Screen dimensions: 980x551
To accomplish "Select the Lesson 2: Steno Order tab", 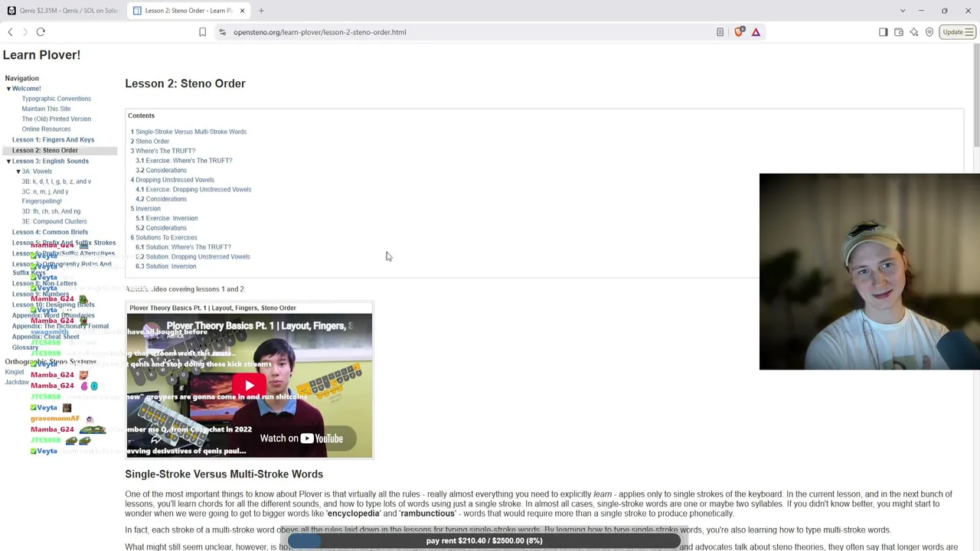I will pos(188,11).
